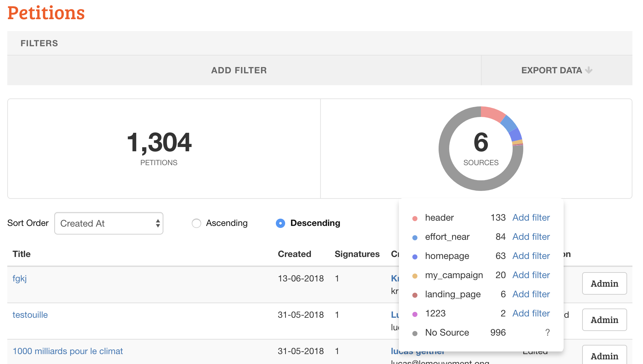Click the Signatures column header

point(357,254)
